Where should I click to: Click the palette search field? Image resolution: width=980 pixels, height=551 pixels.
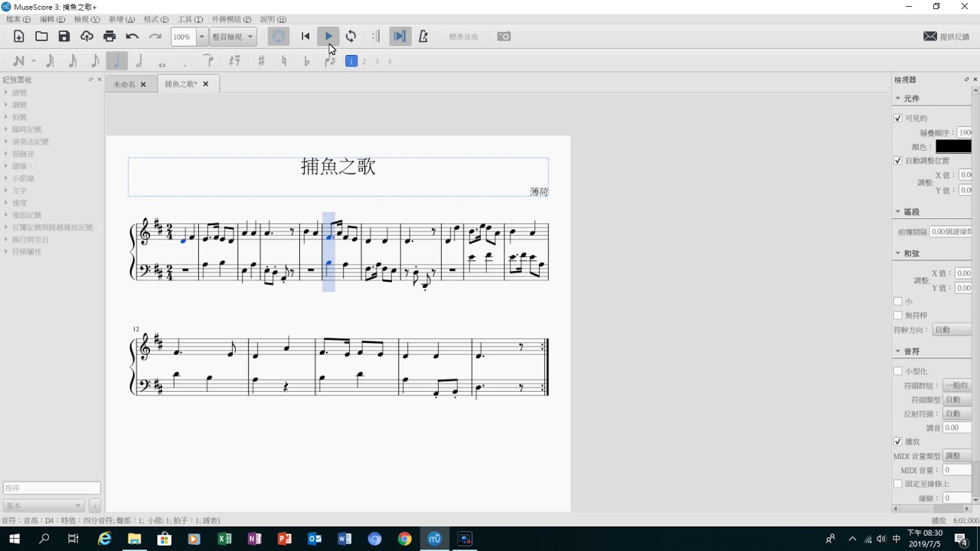click(51, 487)
